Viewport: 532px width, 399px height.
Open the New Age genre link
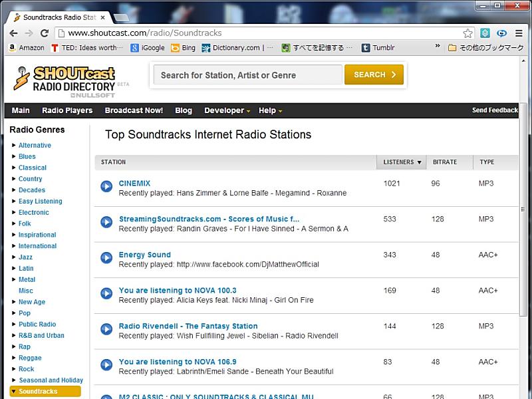[32, 302]
